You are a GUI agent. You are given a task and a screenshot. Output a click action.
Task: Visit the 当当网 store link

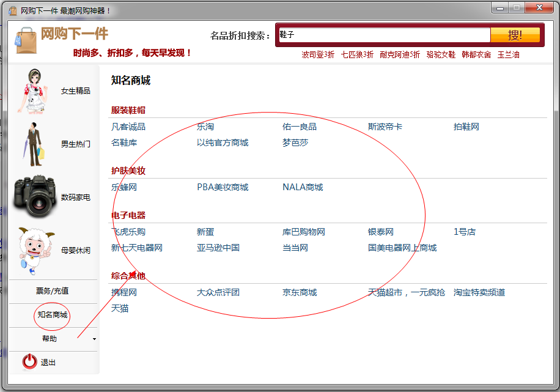pyautogui.click(x=295, y=248)
